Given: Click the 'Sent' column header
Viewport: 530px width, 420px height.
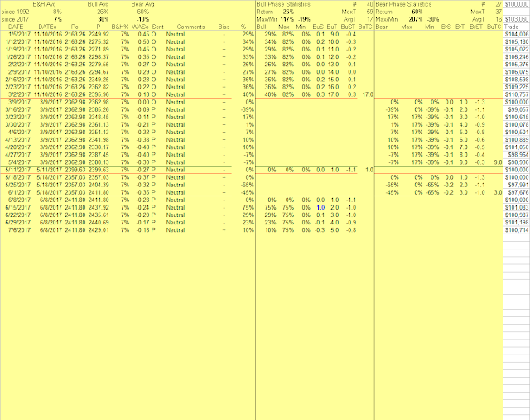Looking at the screenshot, I should 158,27.
